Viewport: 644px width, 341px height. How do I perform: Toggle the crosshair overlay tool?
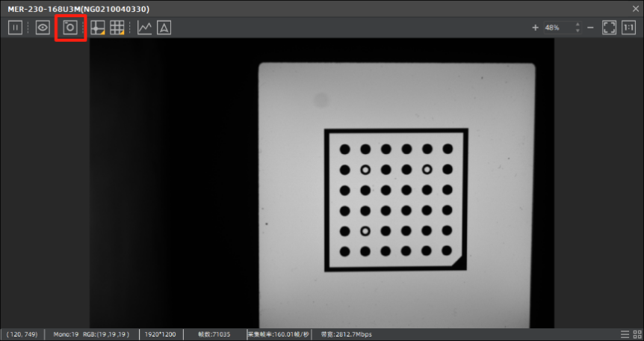click(x=97, y=28)
